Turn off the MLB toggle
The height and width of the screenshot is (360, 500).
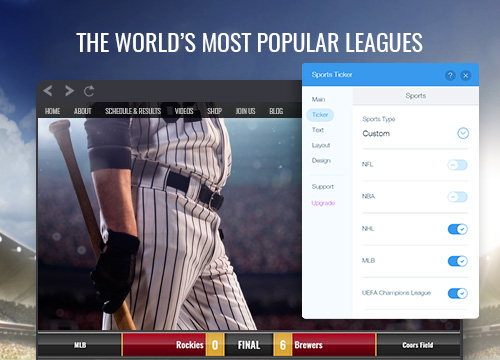point(458,261)
